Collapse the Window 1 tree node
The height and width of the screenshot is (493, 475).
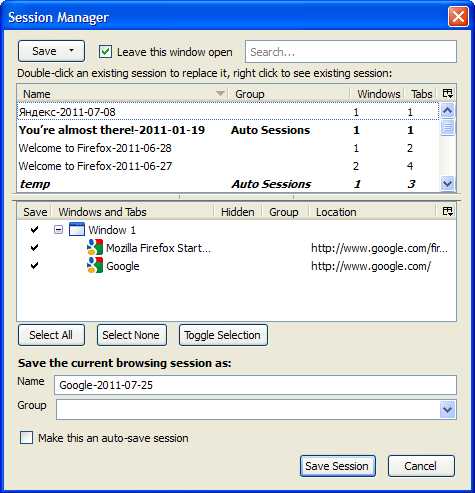(58, 230)
